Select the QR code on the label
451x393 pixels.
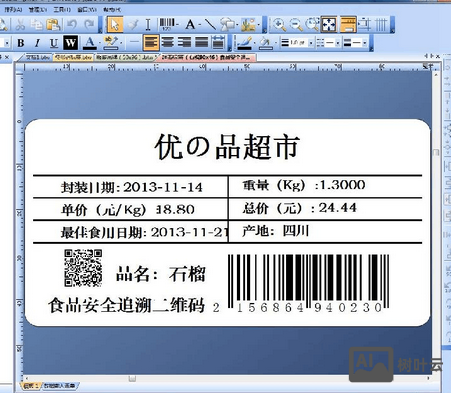click(x=83, y=268)
